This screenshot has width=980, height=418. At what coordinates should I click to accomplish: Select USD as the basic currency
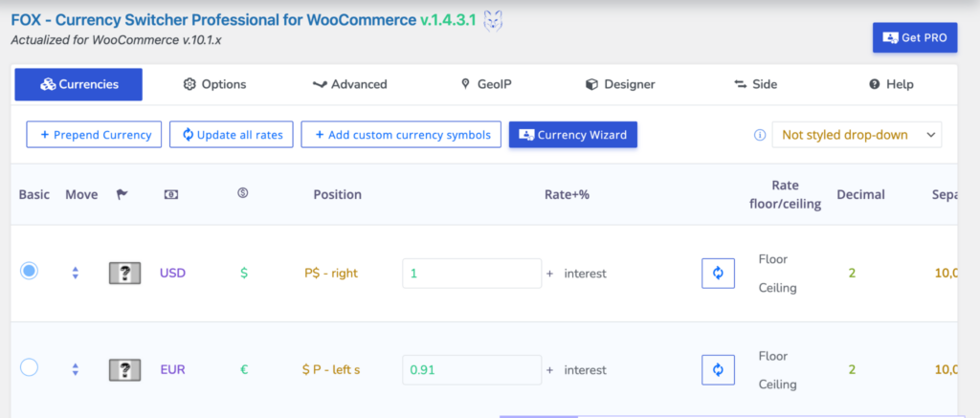pyautogui.click(x=30, y=272)
